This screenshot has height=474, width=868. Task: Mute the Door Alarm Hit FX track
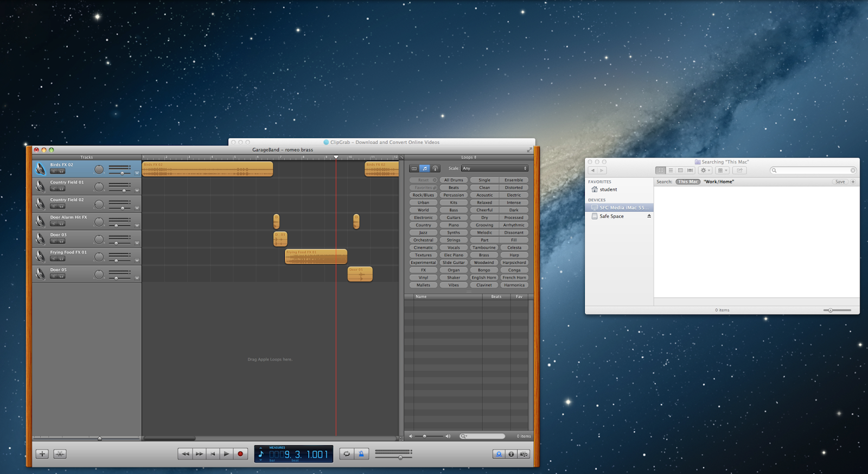pos(54,224)
